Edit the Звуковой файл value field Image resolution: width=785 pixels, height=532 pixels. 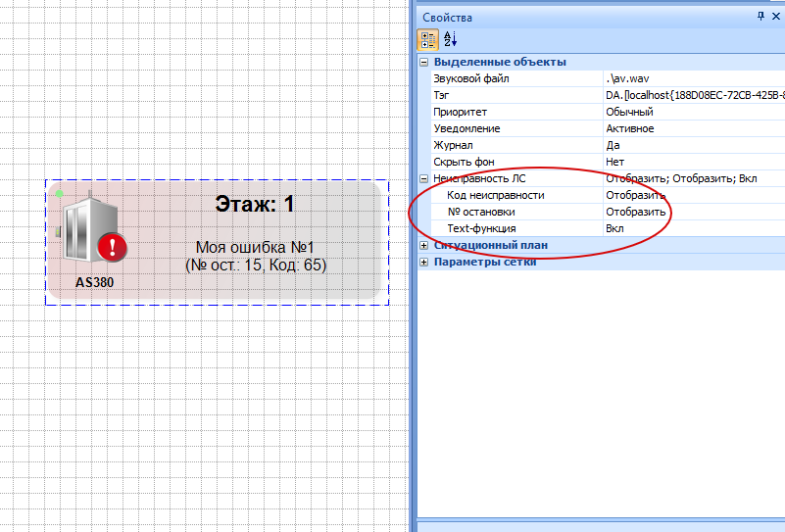tap(693, 78)
